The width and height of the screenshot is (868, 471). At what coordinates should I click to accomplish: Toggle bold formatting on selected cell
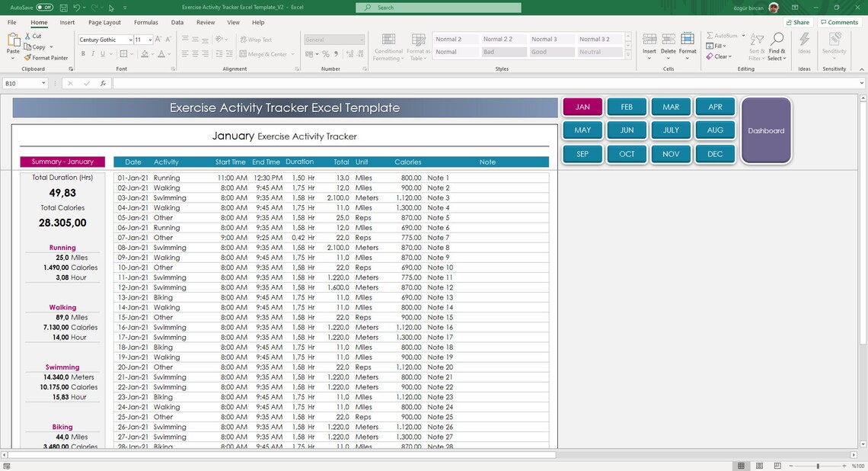(83, 53)
